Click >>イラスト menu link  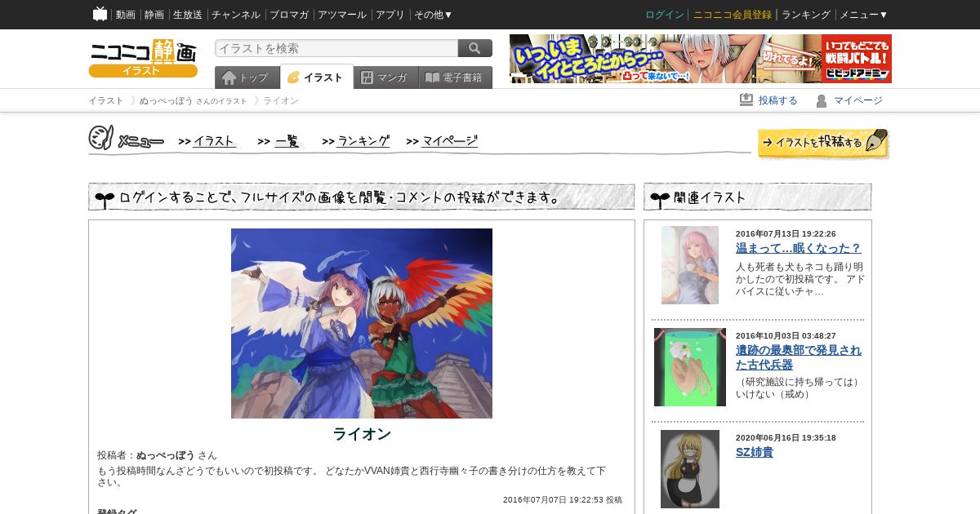tap(207, 141)
